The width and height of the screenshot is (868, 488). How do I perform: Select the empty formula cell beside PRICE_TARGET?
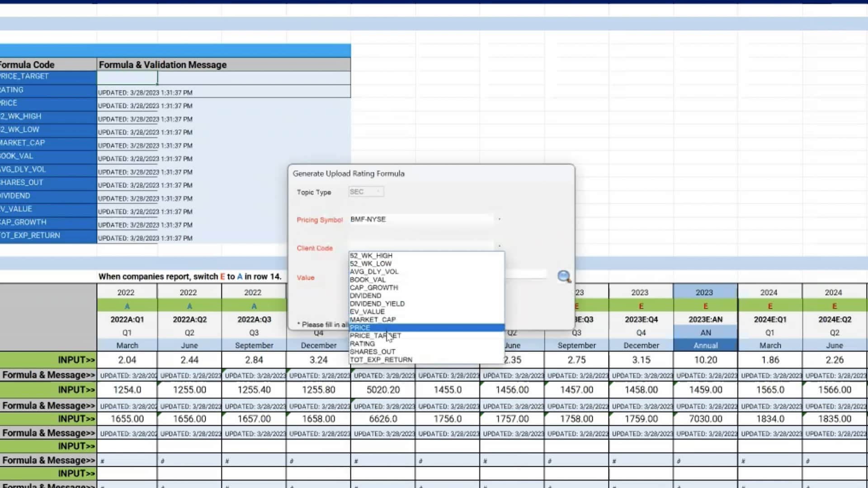[x=127, y=77]
